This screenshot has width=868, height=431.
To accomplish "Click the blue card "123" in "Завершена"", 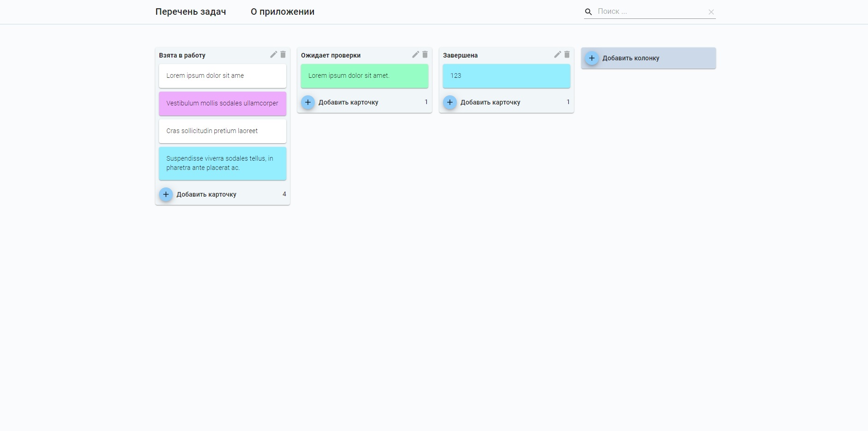I will [x=506, y=76].
